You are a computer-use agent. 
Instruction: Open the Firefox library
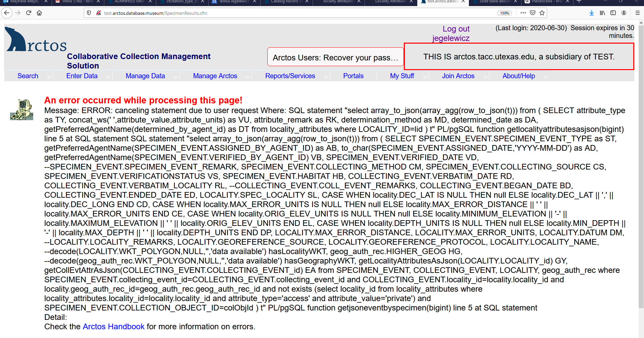point(602,13)
